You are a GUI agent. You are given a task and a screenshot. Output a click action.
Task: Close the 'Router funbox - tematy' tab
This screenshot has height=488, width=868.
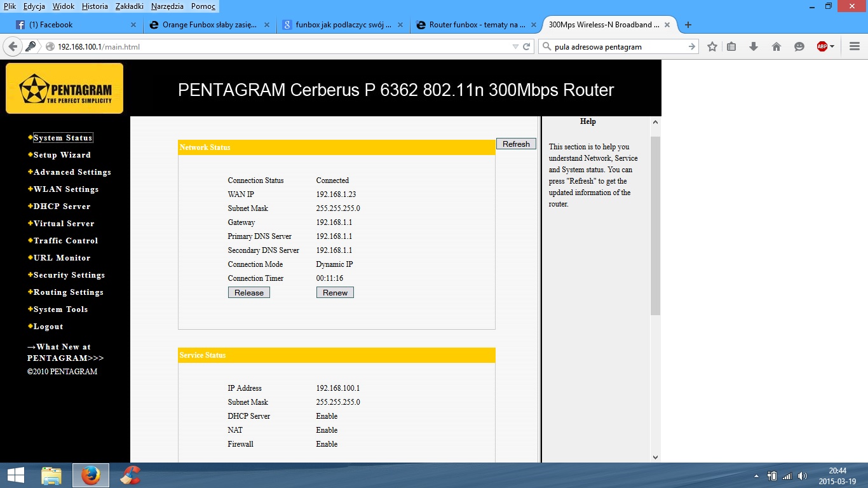point(534,25)
